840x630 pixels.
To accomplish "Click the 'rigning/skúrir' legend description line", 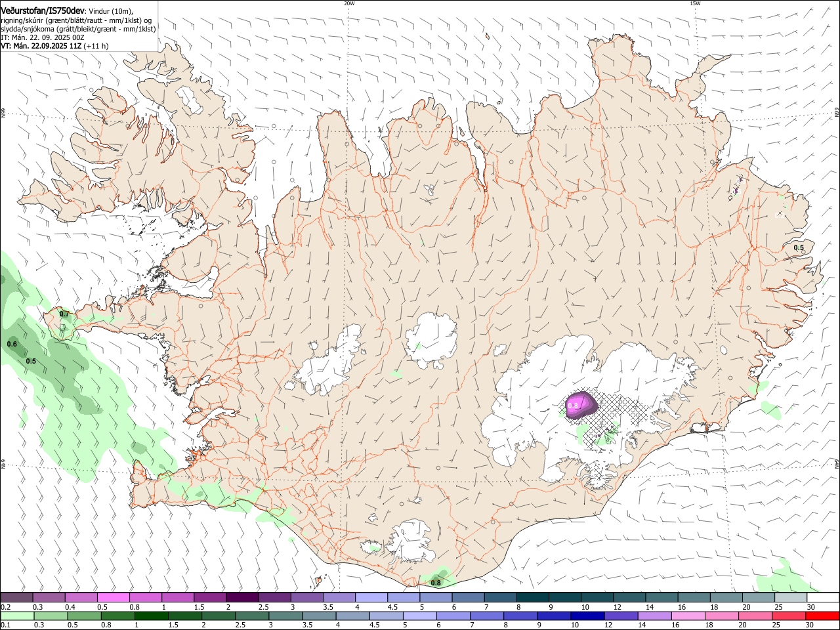I will tap(76, 20).
